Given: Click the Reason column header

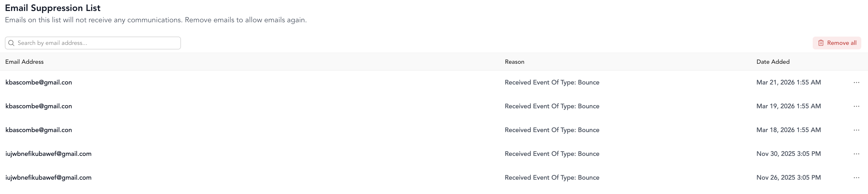Looking at the screenshot, I should pos(514,62).
